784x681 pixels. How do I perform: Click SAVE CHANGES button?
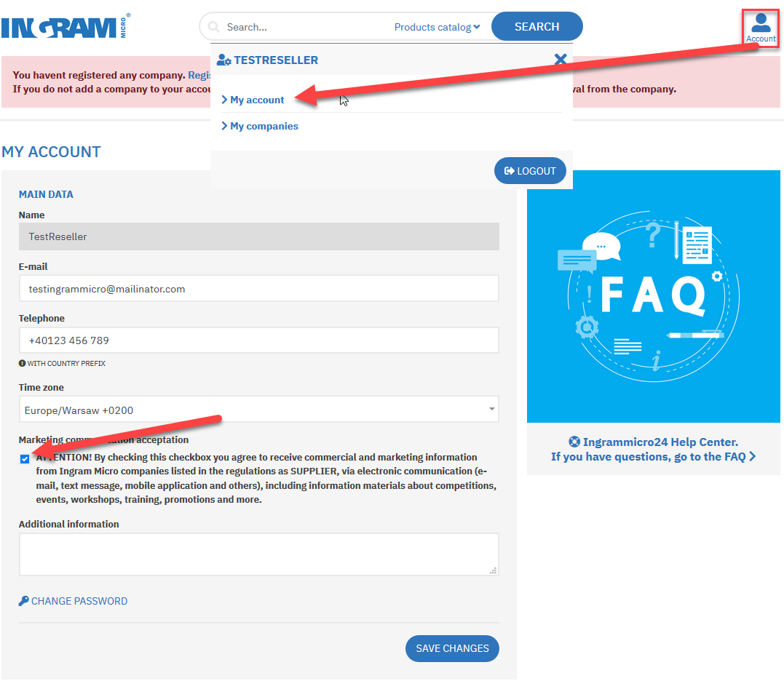[452, 648]
